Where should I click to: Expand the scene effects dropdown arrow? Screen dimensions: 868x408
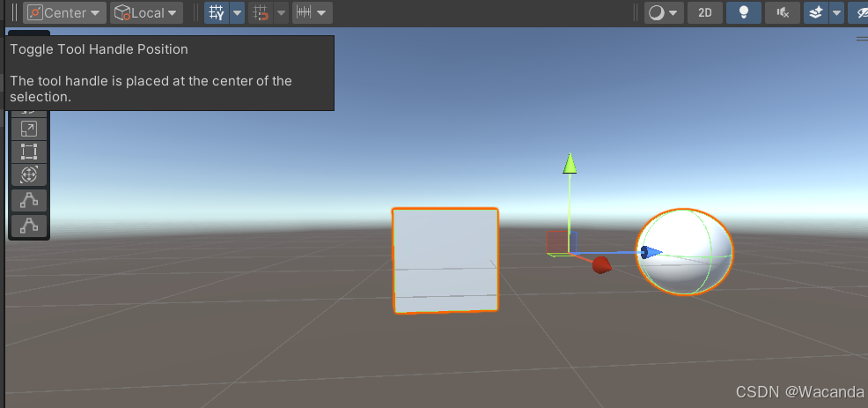point(836,12)
